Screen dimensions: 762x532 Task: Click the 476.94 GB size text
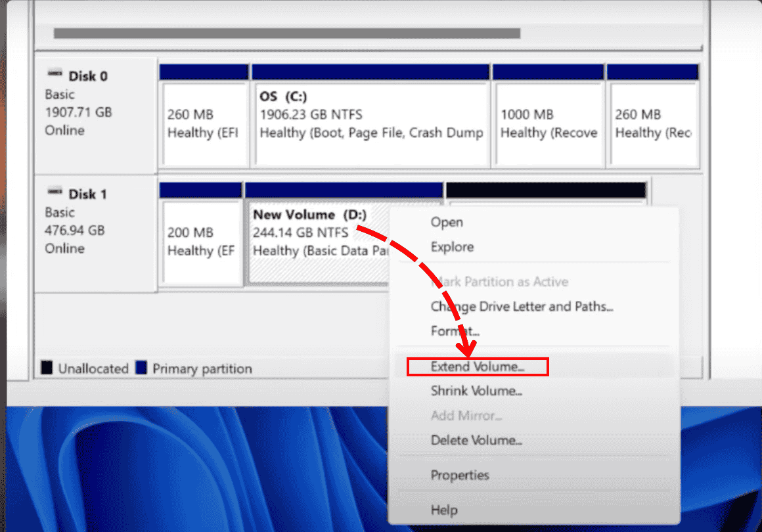coord(74,231)
